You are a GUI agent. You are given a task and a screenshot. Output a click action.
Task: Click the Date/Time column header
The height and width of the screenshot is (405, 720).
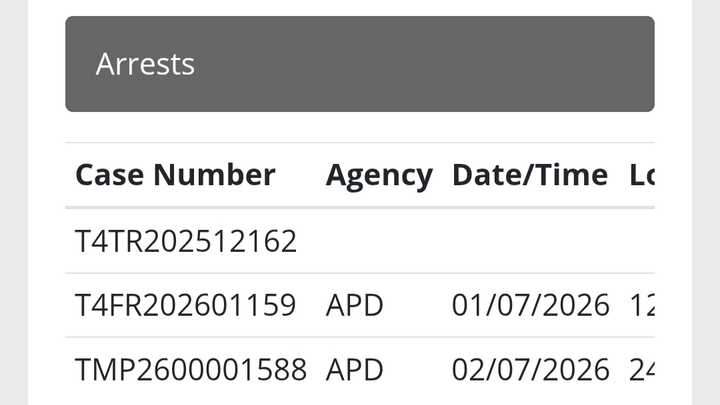(530, 175)
